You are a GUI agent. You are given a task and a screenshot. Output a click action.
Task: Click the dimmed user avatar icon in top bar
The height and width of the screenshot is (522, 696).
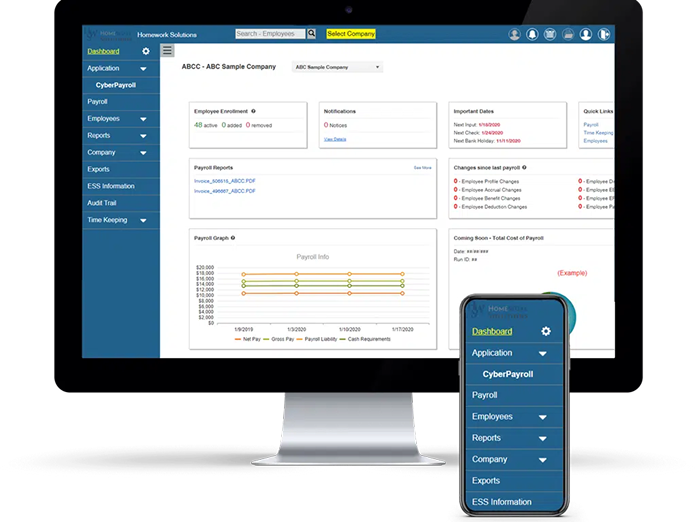coord(514,34)
